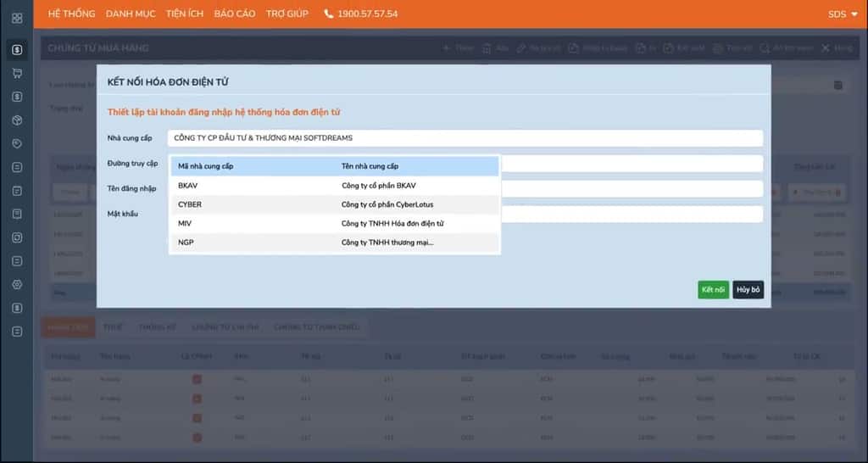Click the Mã nhà cung cấp column header
Screen dimensions: 868x463
pyautogui.click(x=205, y=166)
